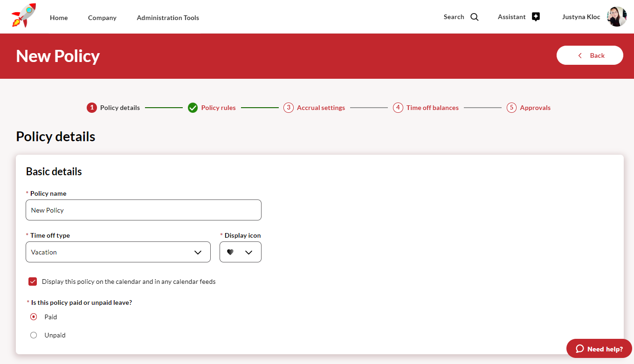Screen dimensions: 634x364
Task: Click the Policy details step 1 indicator
Action: pos(92,108)
